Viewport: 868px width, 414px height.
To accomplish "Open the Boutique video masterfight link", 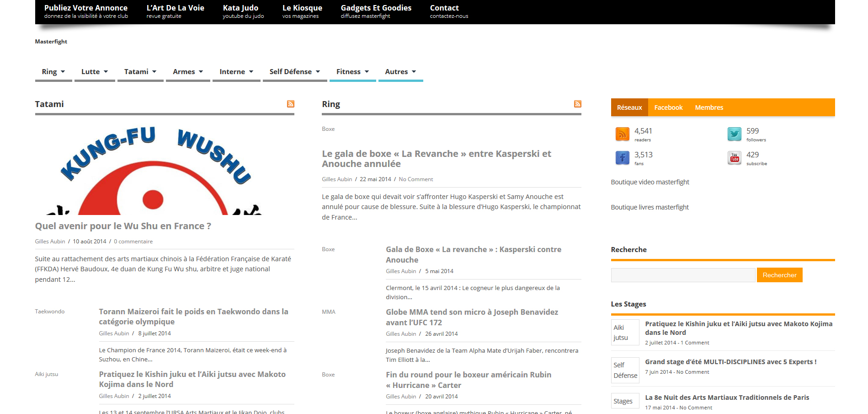I will click(650, 182).
